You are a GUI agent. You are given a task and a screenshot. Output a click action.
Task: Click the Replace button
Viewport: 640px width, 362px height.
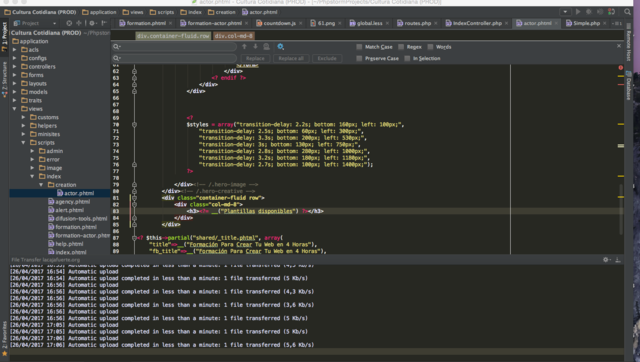click(x=255, y=58)
